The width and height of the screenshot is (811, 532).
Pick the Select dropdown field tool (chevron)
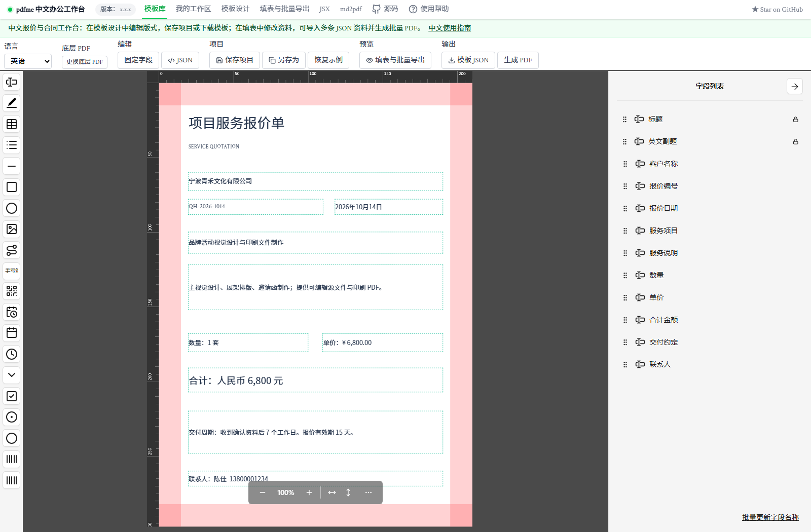pos(12,375)
